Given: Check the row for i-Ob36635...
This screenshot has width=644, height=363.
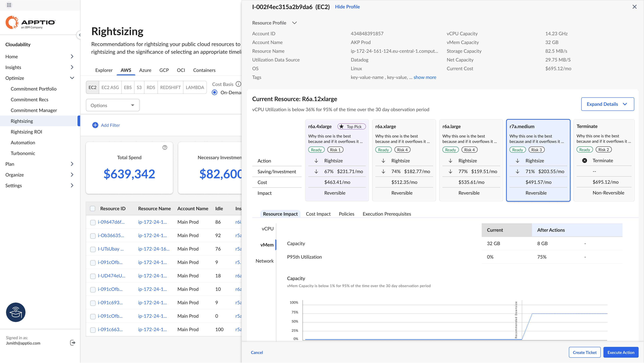Looking at the screenshot, I should click(x=93, y=236).
